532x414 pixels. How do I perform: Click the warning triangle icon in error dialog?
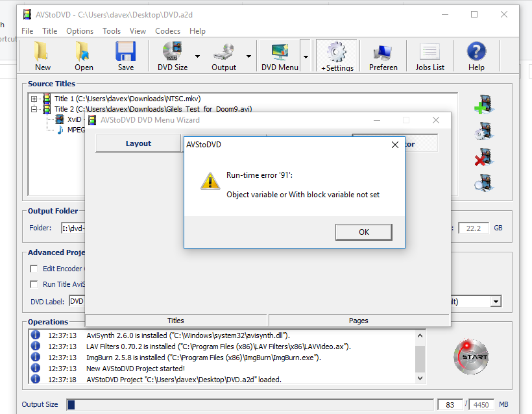(210, 181)
